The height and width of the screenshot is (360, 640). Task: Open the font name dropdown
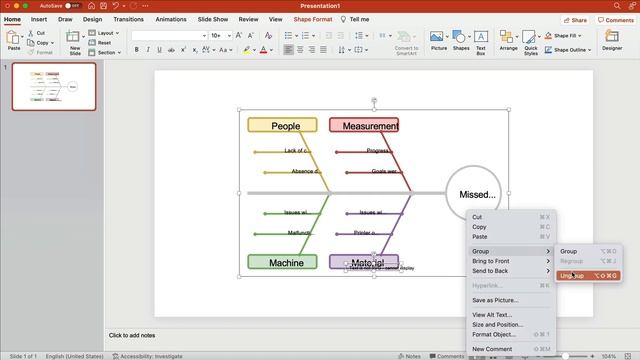pyautogui.click(x=204, y=36)
